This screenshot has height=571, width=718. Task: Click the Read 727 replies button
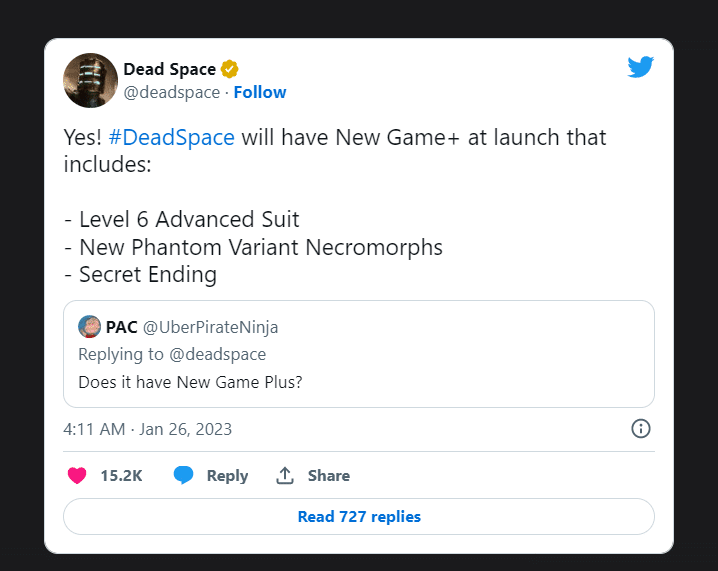click(x=359, y=517)
